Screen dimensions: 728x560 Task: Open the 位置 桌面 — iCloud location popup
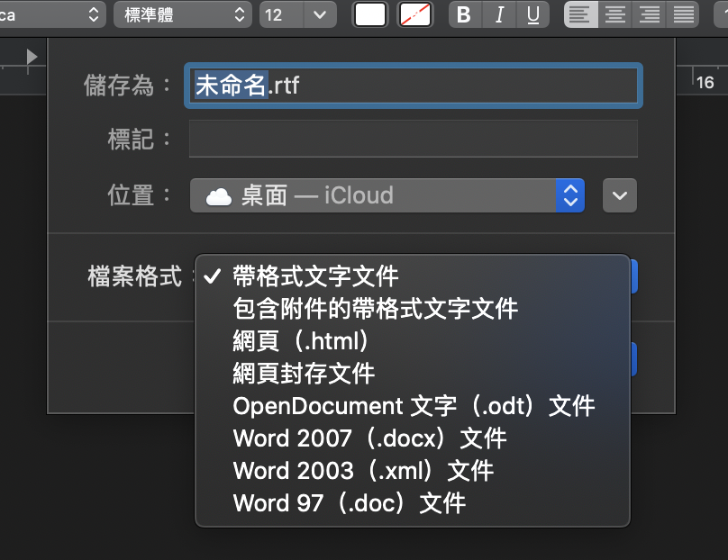(x=387, y=195)
